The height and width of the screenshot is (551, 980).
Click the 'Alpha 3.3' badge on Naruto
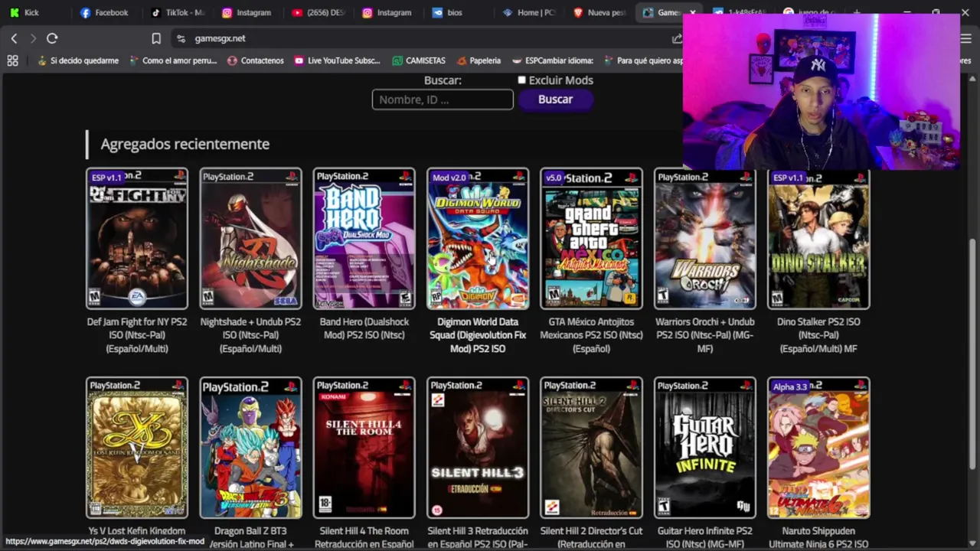pyautogui.click(x=789, y=387)
